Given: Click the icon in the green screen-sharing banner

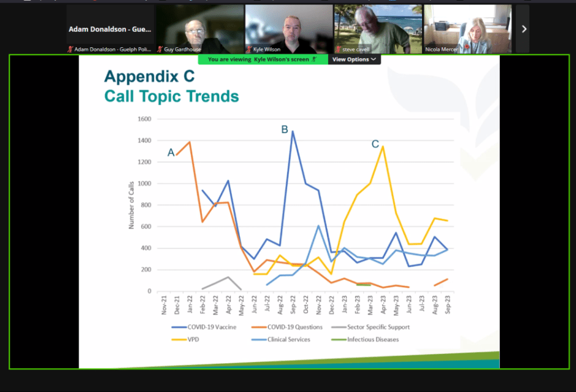Looking at the screenshot, I should (x=313, y=60).
